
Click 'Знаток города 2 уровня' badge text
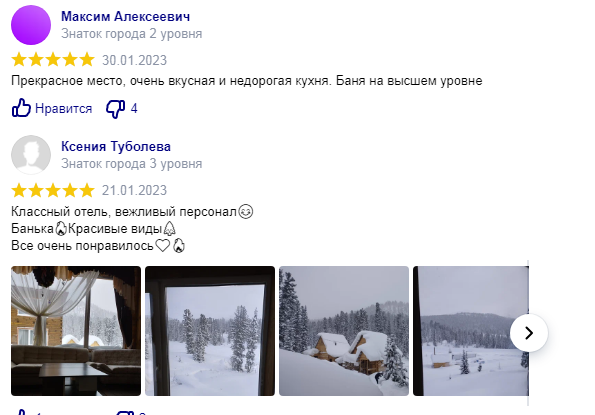click(131, 34)
